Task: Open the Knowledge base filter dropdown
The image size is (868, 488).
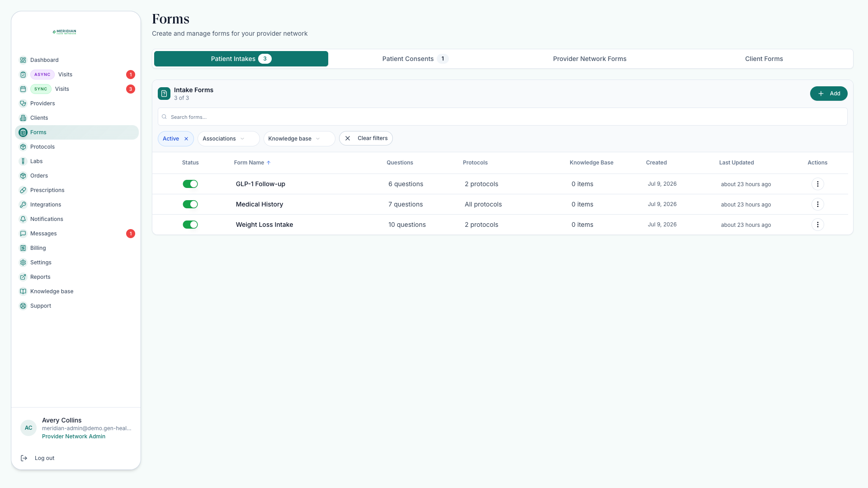Action: (299, 139)
